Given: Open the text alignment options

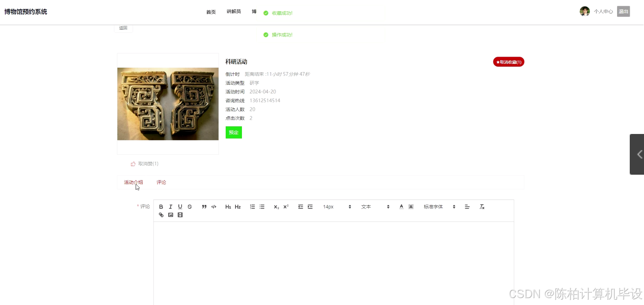Looking at the screenshot, I should tap(467, 207).
